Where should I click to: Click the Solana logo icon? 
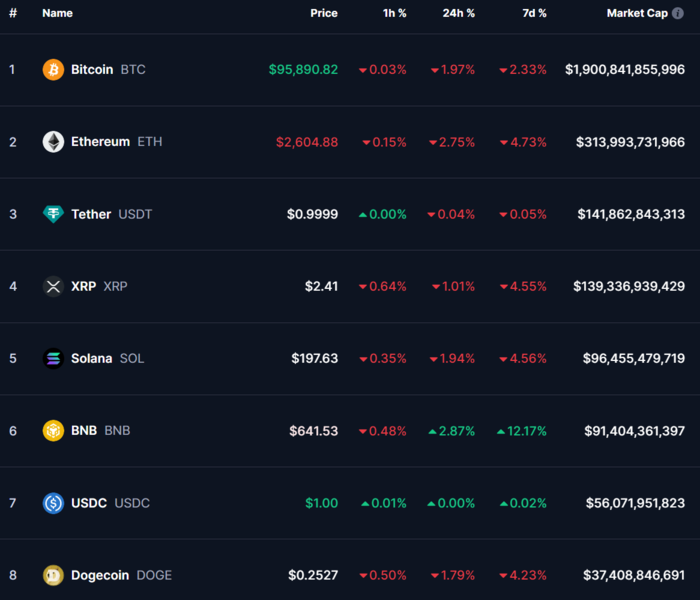53,358
